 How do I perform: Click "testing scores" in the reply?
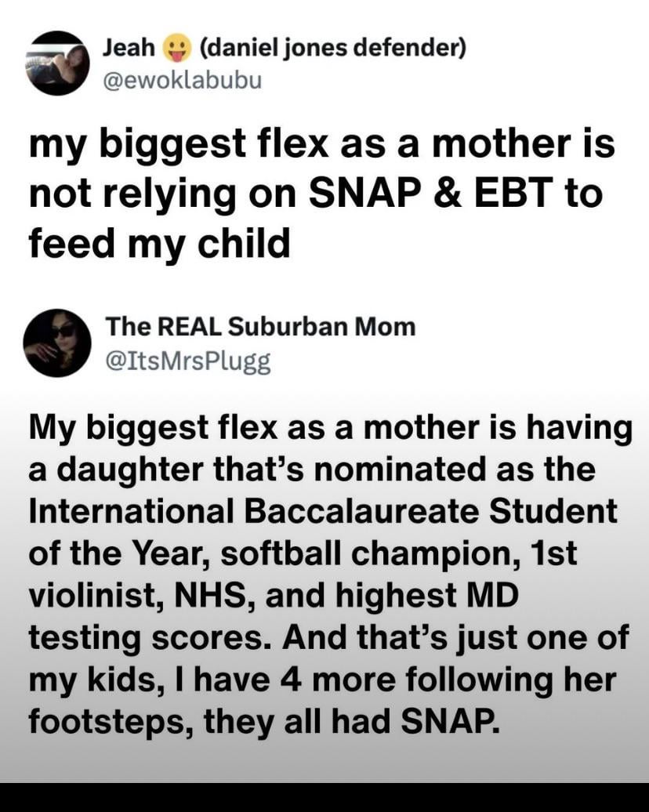pos(154,638)
